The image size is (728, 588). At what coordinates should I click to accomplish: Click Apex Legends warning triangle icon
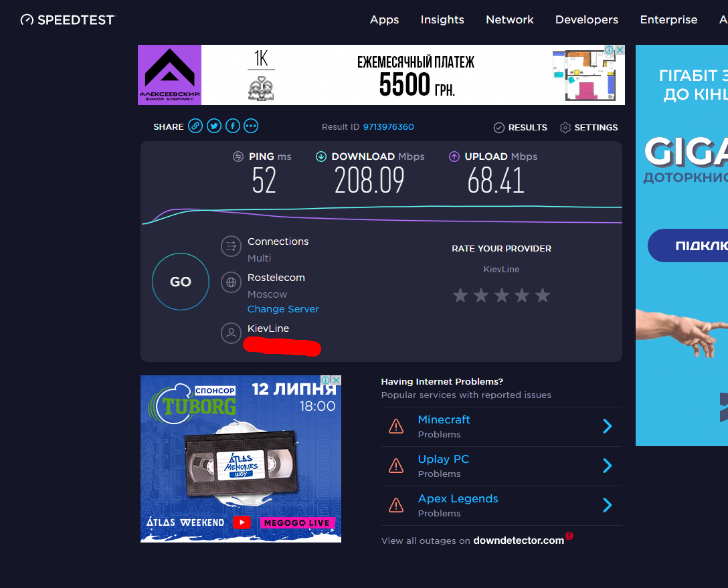pos(396,505)
